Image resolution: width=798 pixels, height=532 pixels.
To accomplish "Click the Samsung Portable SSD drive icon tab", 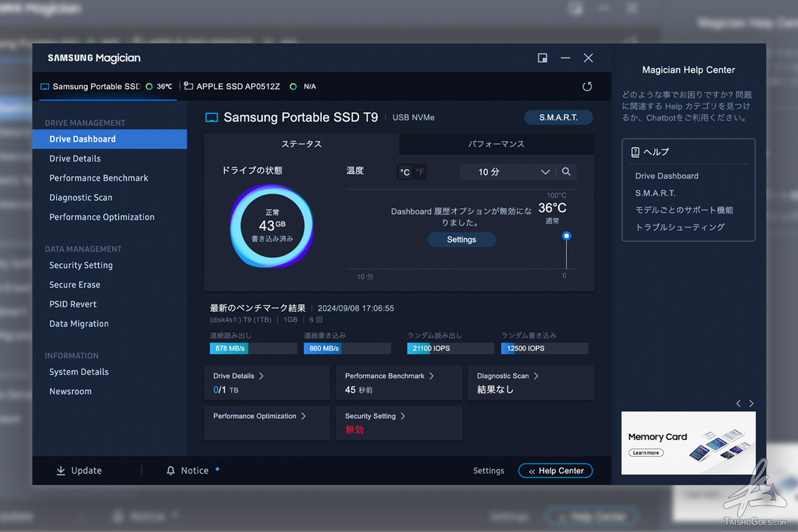I will 45,86.
